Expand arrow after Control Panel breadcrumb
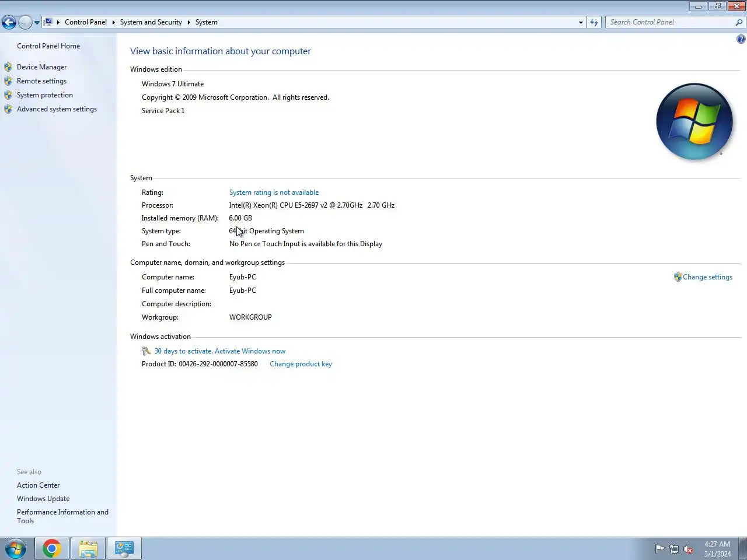 pyautogui.click(x=114, y=22)
